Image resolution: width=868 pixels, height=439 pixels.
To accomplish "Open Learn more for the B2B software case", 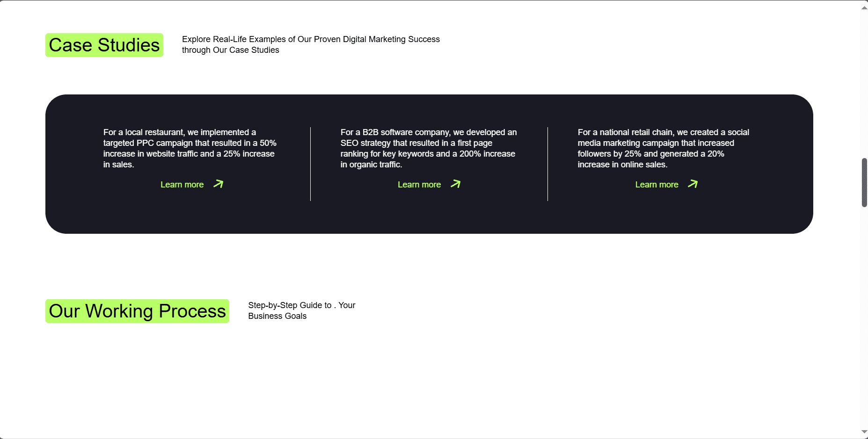I will [419, 185].
